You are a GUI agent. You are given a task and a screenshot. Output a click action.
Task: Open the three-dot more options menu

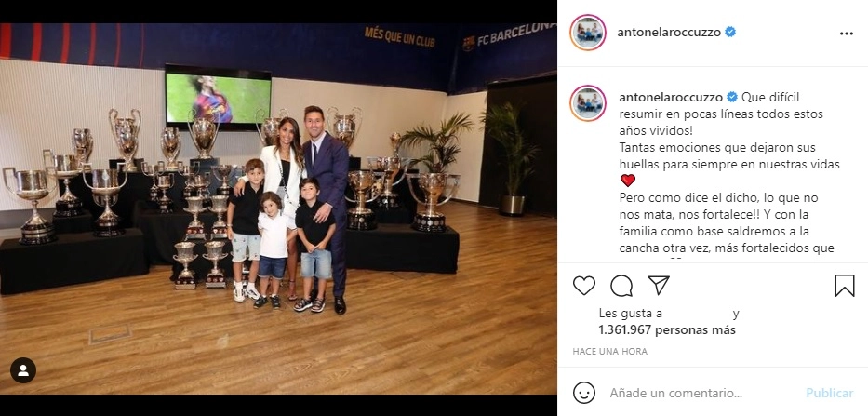tap(847, 34)
